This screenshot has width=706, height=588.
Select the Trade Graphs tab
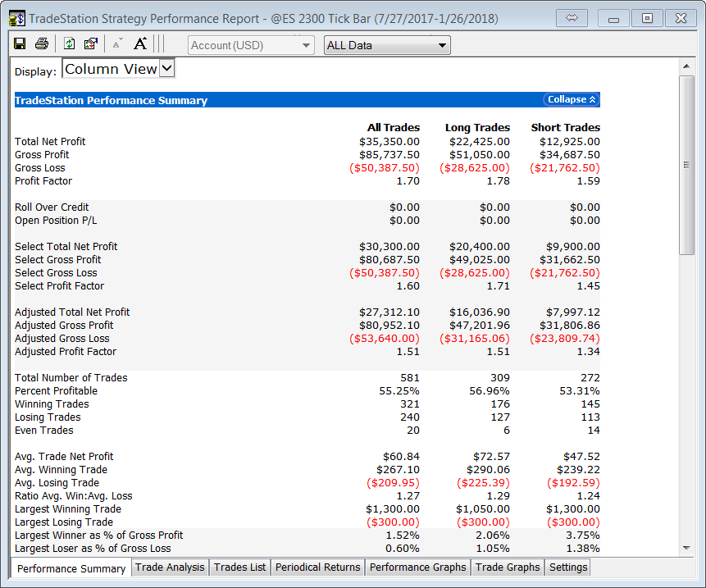[x=508, y=567]
